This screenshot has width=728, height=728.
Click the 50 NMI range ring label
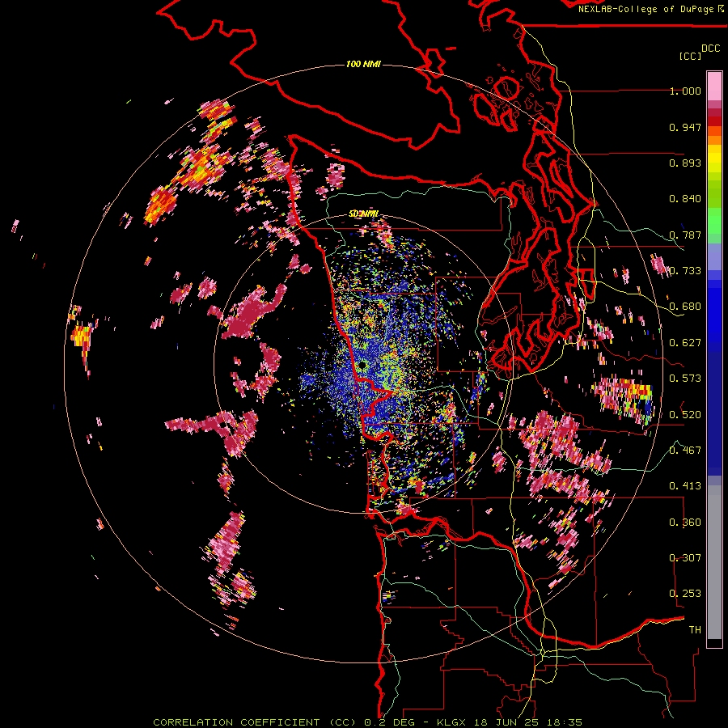363,214
